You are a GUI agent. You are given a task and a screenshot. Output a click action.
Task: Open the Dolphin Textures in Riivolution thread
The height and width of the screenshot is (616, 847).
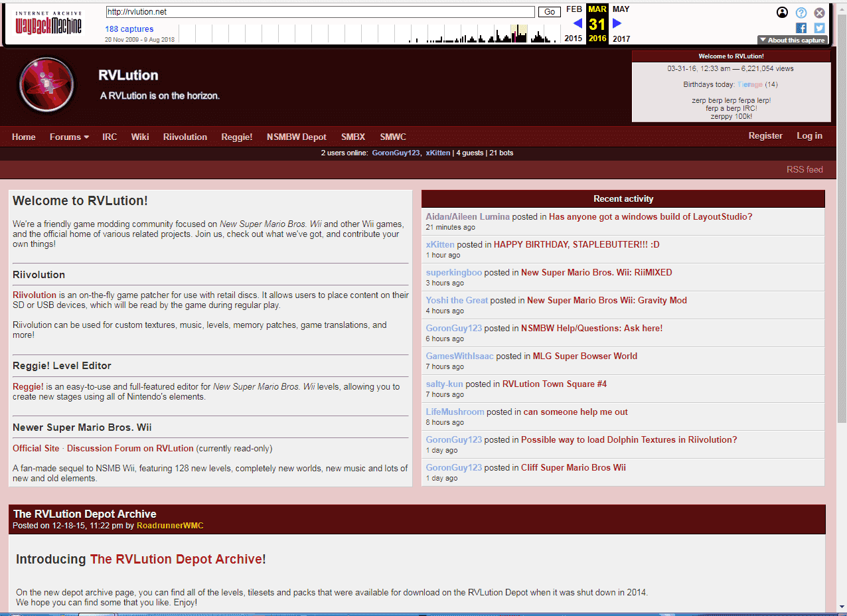pyautogui.click(x=629, y=439)
